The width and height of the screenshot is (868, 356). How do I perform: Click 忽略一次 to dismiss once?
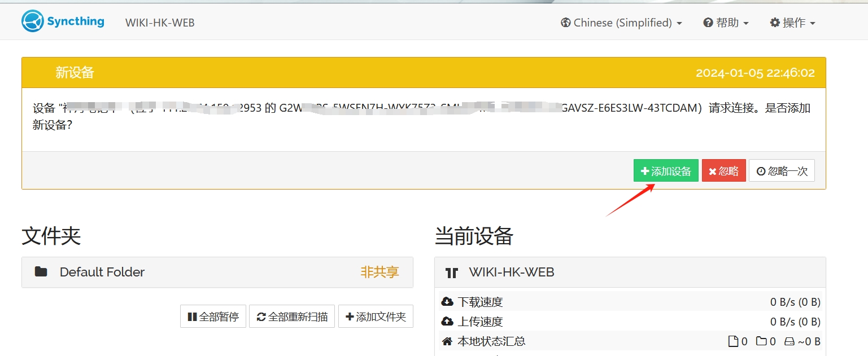click(x=782, y=170)
